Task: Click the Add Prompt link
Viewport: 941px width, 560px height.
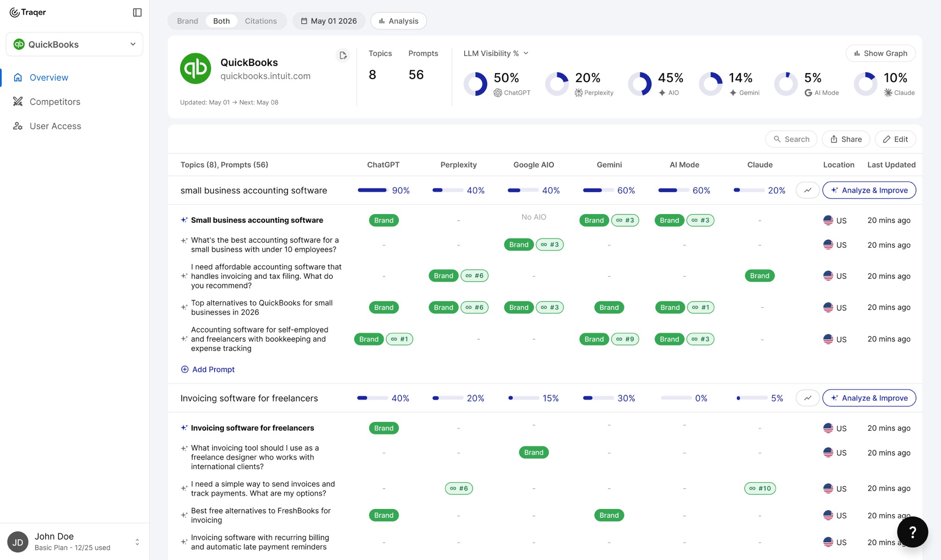Action: pos(207,369)
